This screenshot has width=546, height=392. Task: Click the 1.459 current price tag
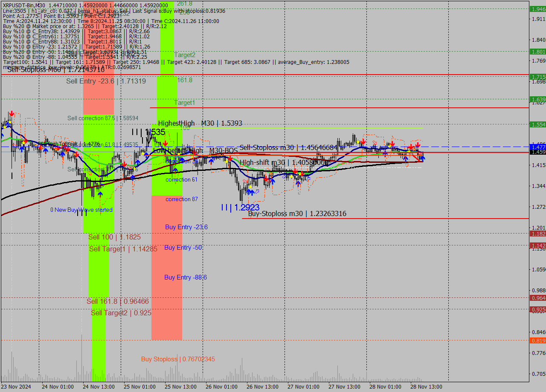pyautogui.click(x=538, y=152)
